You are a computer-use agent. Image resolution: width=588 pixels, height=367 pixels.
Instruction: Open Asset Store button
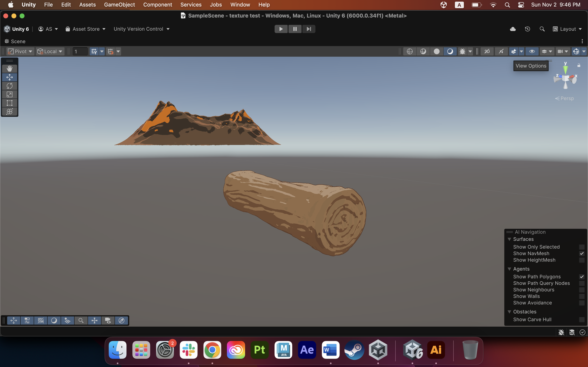(86, 29)
